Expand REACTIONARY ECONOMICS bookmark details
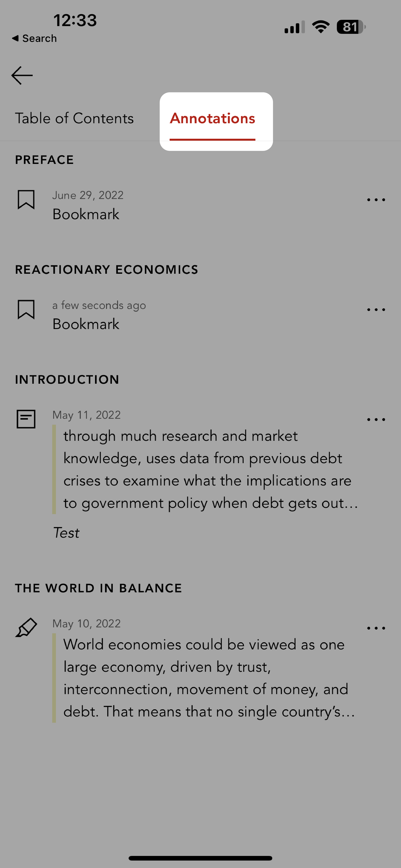401x868 pixels. click(x=377, y=309)
